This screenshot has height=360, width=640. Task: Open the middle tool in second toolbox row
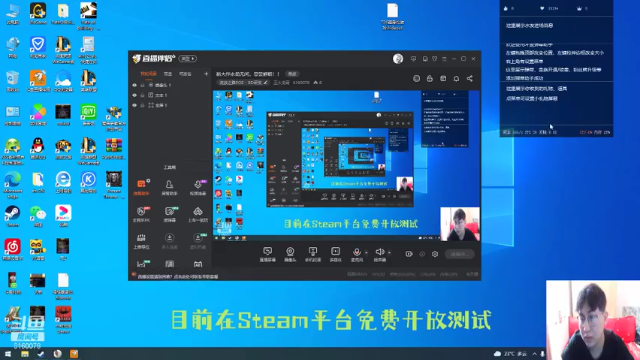(169, 214)
